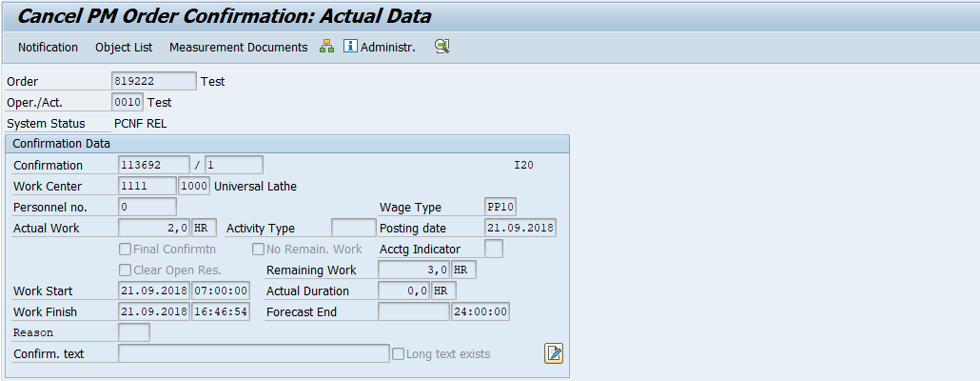The height and width of the screenshot is (381, 980).
Task: Toggle the Final Confirmtn checkbox
Action: pos(125,249)
